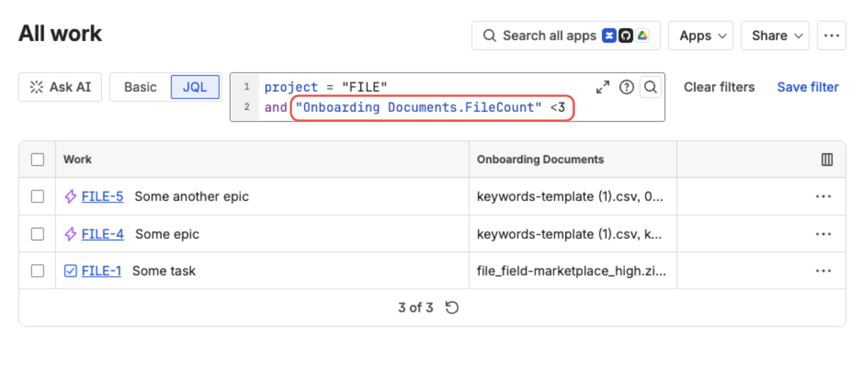Open the FILE-5 issue link

(x=102, y=196)
